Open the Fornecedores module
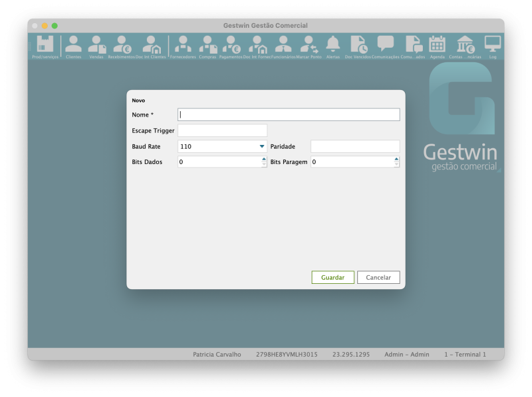532x397 pixels. 183,46
